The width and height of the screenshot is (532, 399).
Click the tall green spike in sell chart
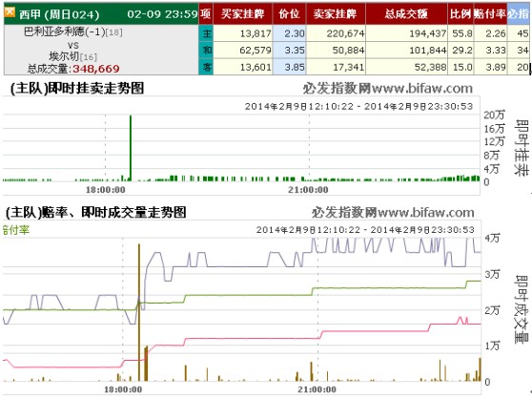click(x=131, y=148)
